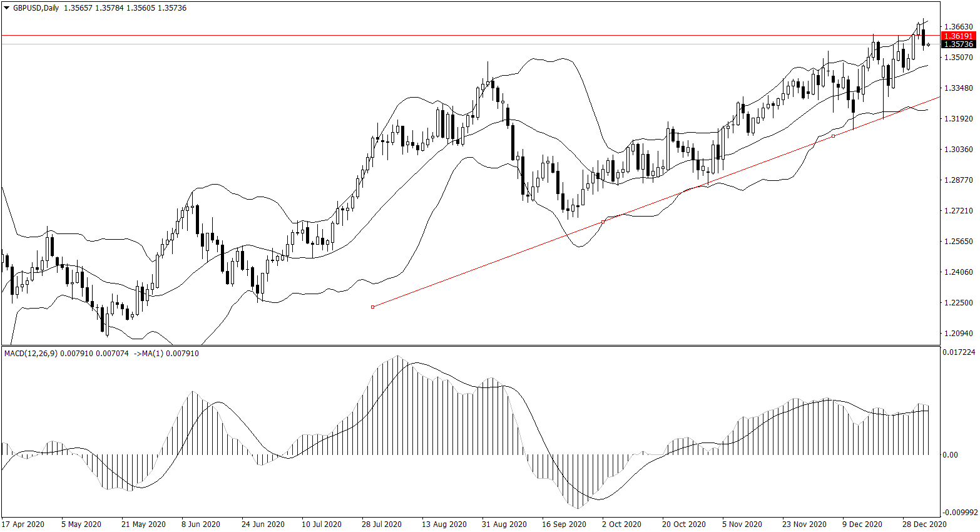This screenshot has height=532, width=980.
Task: Select the 28 Dec 2020 date label
Action: (924, 524)
